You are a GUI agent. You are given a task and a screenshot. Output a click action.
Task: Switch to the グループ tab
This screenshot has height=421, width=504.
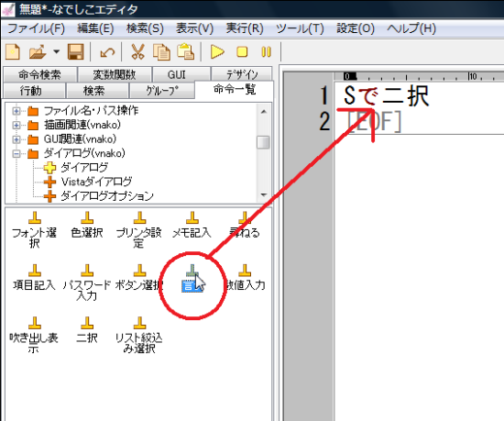[x=161, y=91]
